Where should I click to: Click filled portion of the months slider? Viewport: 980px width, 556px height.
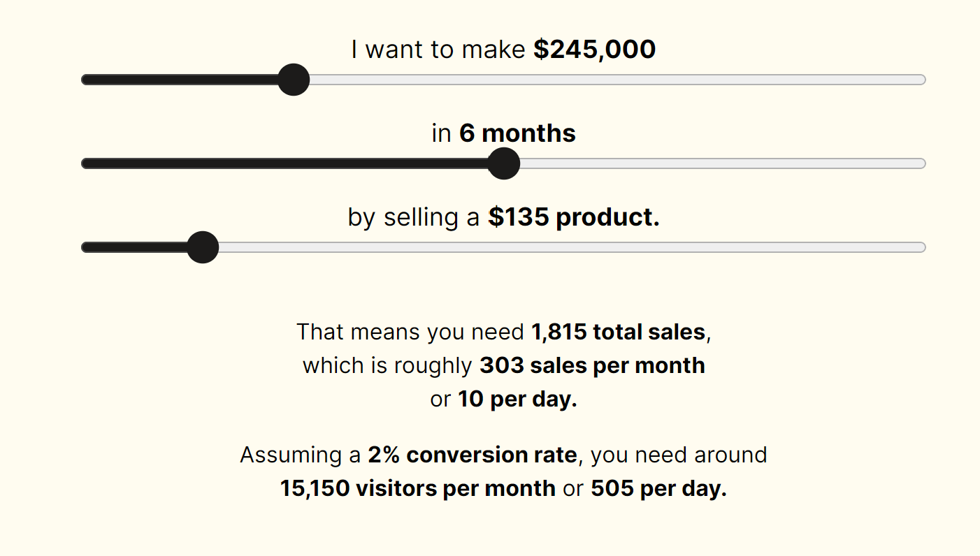[284, 163]
